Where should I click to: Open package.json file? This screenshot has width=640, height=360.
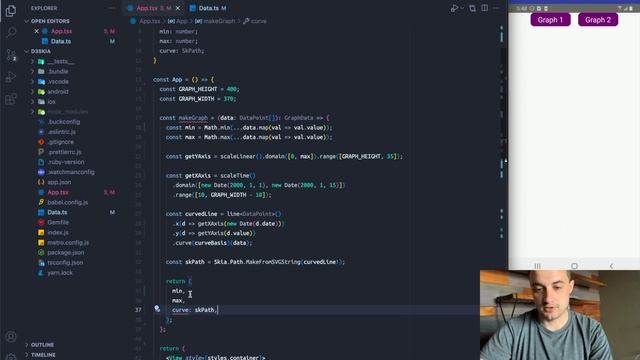tap(65, 253)
